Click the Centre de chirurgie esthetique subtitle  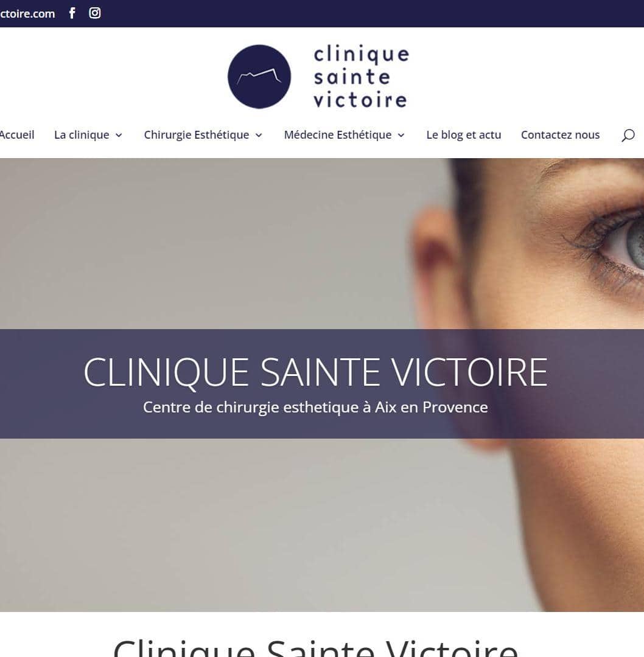pos(315,407)
